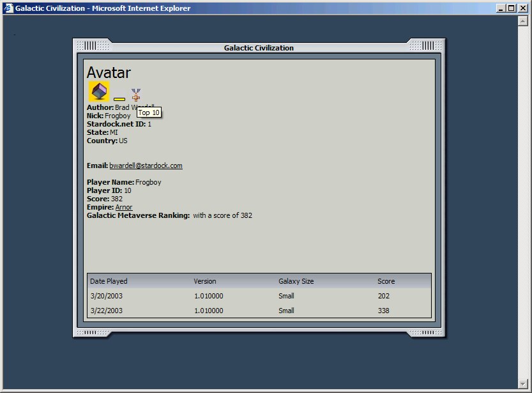Click the Country: US text

(x=107, y=141)
